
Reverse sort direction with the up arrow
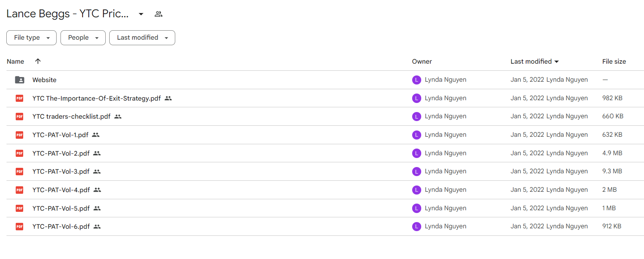38,61
